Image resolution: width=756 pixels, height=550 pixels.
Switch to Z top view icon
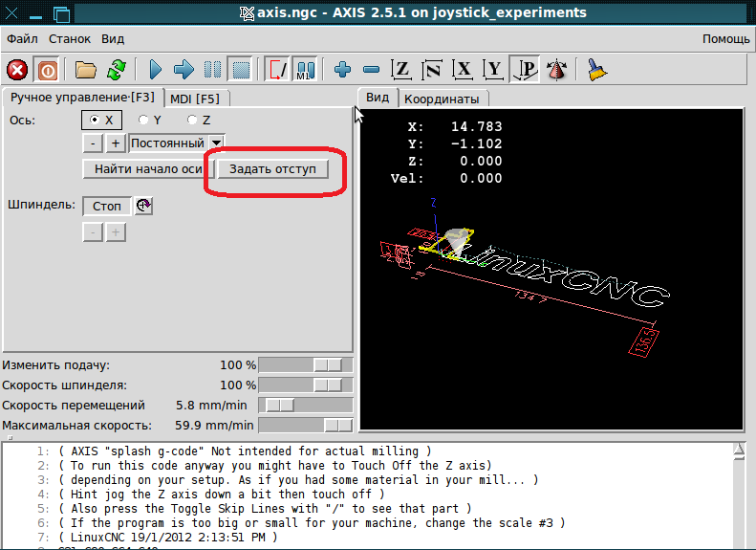click(401, 70)
